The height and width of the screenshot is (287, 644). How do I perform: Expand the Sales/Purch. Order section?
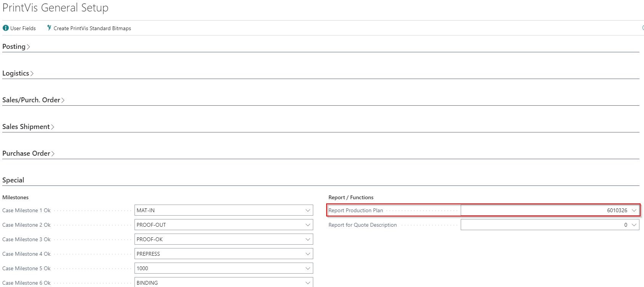click(33, 100)
